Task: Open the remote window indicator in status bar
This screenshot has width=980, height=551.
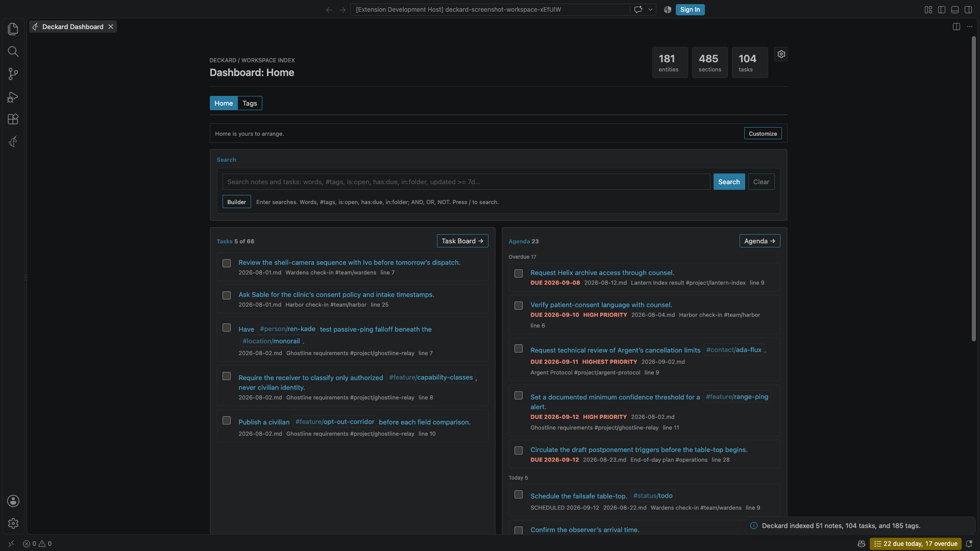Action: coord(11,544)
